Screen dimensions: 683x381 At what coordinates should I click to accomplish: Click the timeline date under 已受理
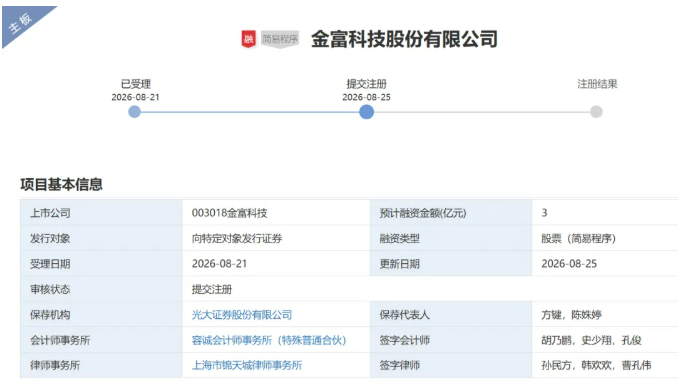pyautogui.click(x=135, y=97)
